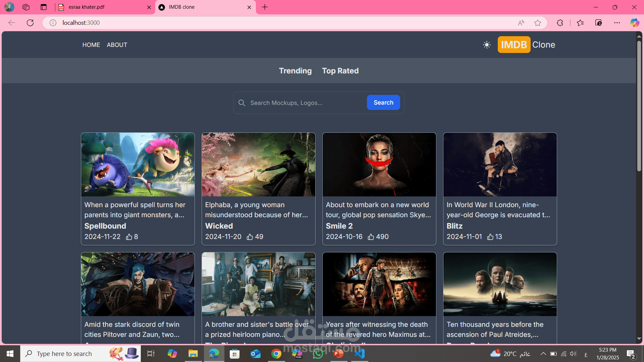Open the Spellbound movie thumbnail
644x362 pixels.
[x=138, y=165]
